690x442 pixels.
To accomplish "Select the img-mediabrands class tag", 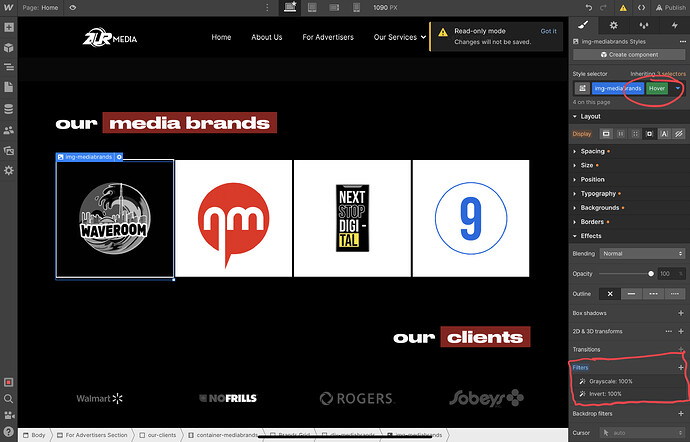I will point(618,88).
